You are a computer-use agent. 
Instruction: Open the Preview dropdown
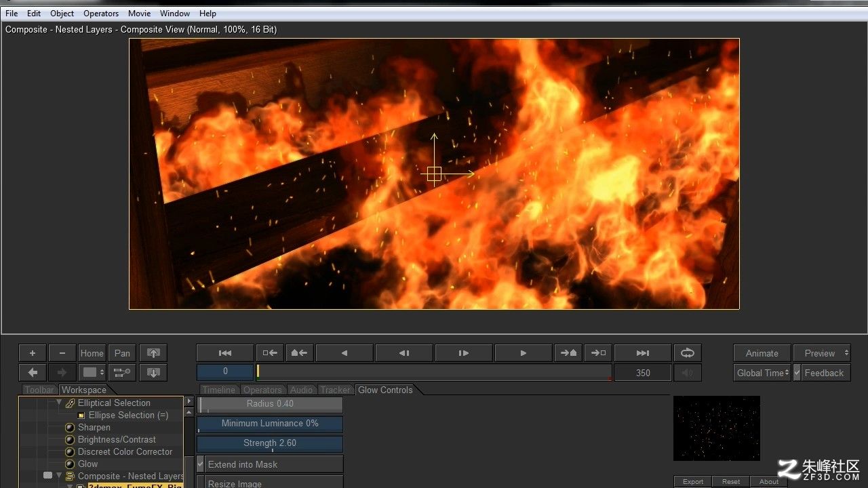pos(822,353)
